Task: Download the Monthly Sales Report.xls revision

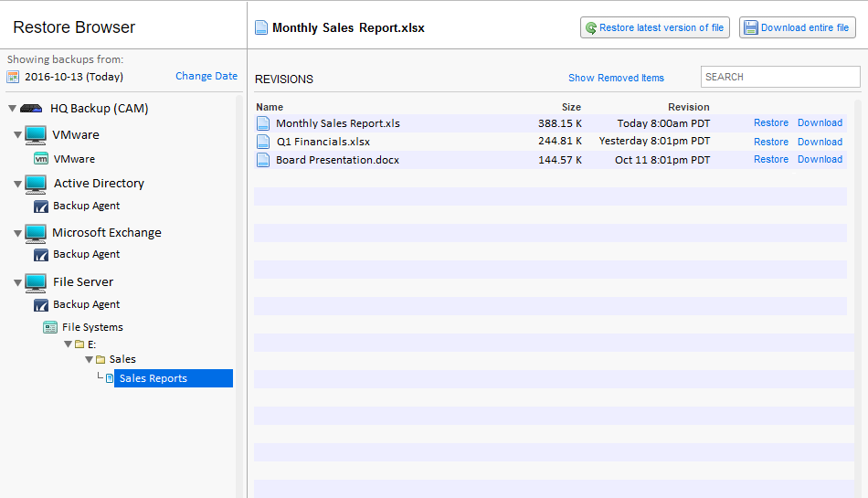Action: click(820, 122)
